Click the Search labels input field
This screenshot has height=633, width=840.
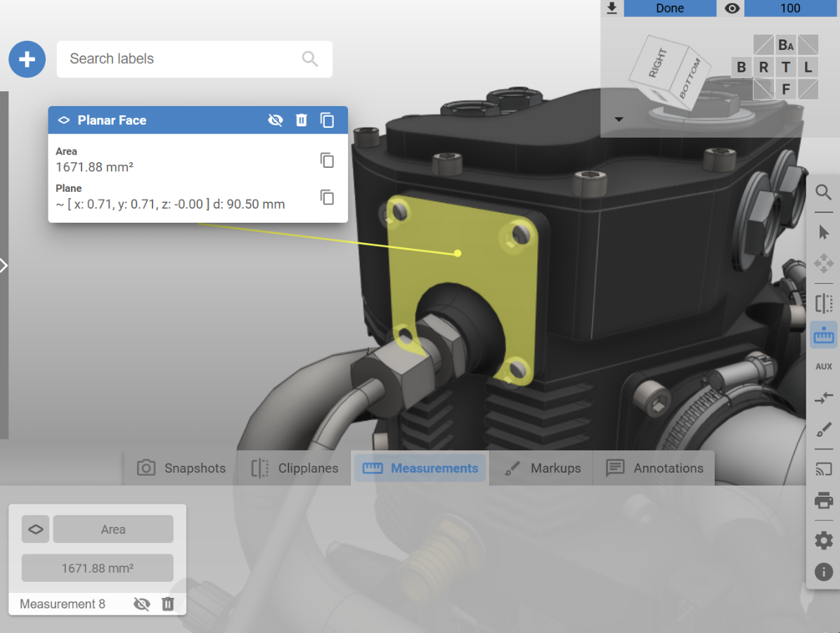195,59
